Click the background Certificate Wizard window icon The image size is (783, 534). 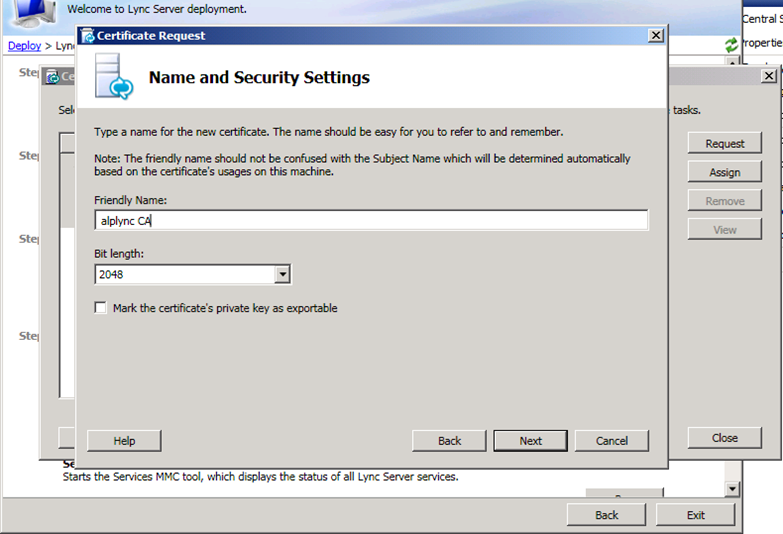(52, 77)
